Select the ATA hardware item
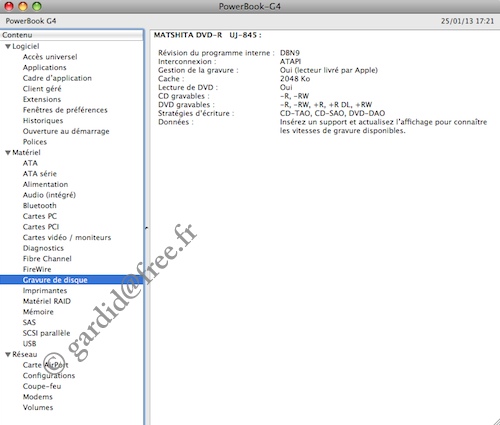This screenshot has height=425, width=500. (x=30, y=163)
